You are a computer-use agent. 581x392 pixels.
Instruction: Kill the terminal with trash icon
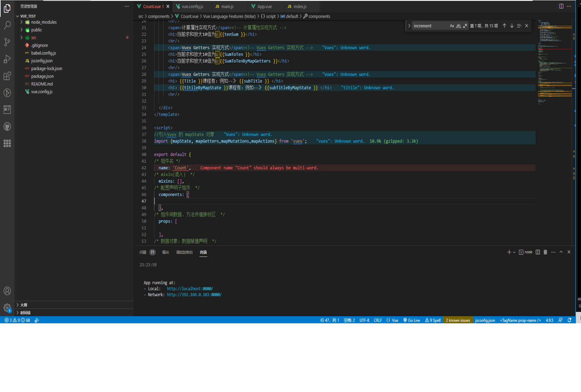click(545, 252)
